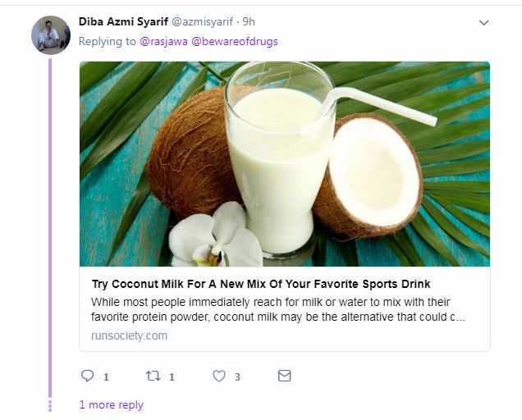The image size is (522, 420).
Task: Send tweet via envelope message icon
Action: [x=284, y=376]
